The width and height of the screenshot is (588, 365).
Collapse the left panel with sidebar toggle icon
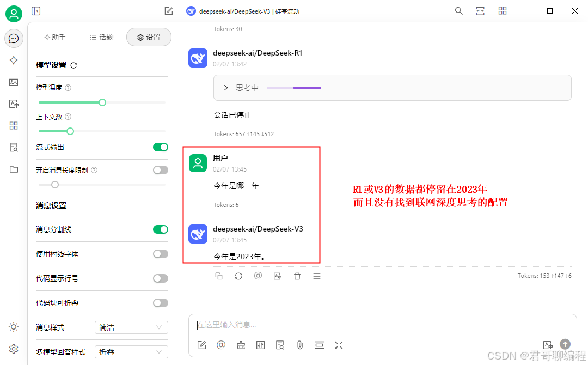click(x=36, y=11)
